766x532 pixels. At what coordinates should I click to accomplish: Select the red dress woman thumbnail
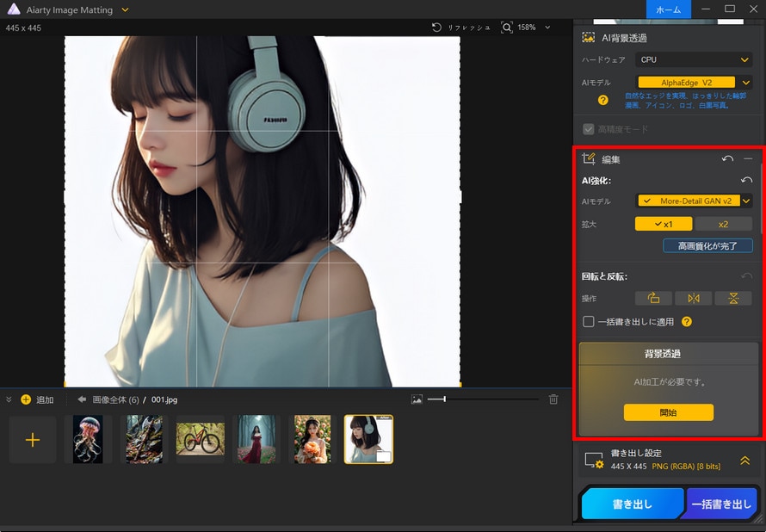click(256, 439)
